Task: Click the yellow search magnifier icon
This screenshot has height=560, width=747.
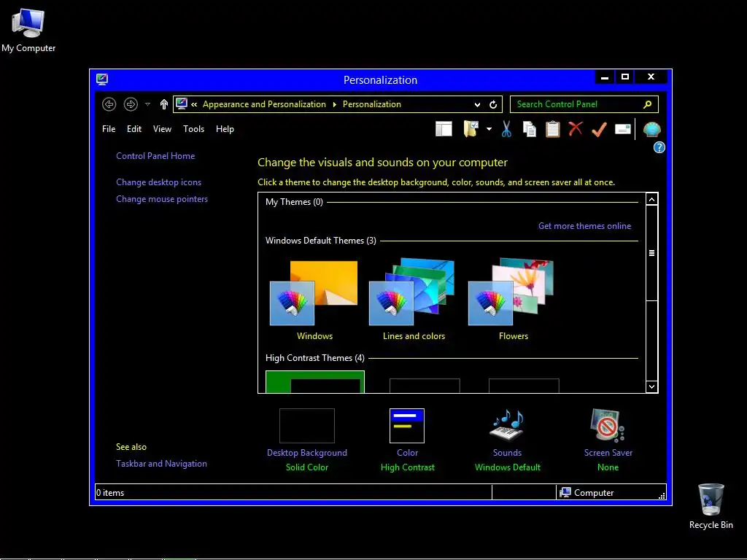Action: [x=648, y=104]
